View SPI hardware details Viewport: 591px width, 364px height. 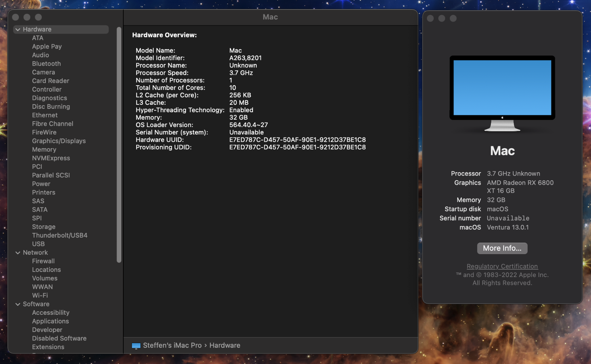pyautogui.click(x=37, y=218)
